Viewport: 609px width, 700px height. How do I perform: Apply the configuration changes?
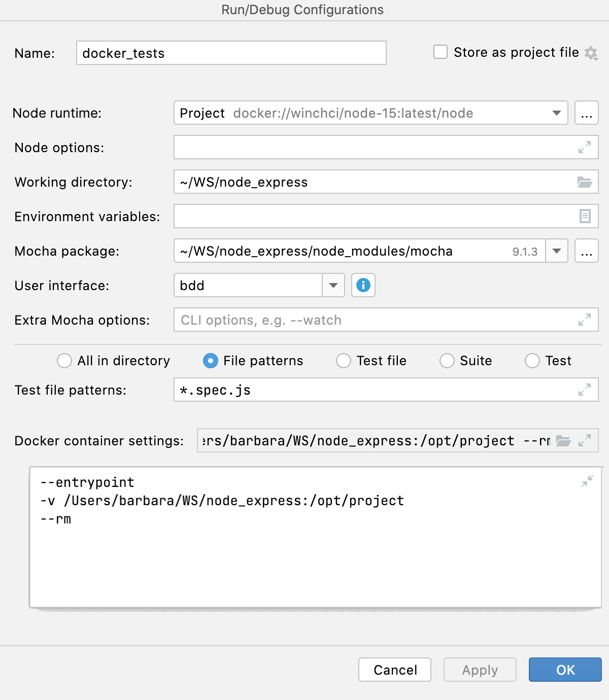pyautogui.click(x=479, y=670)
